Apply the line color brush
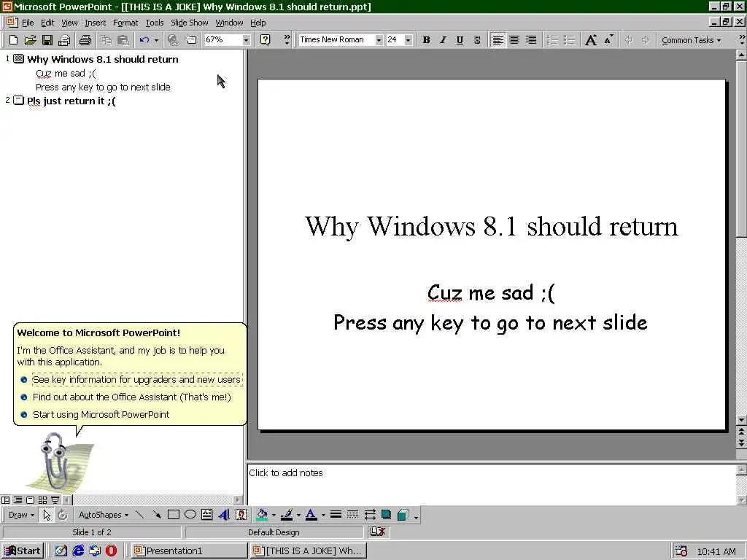Viewport: 747px width, 560px height. tap(287, 515)
